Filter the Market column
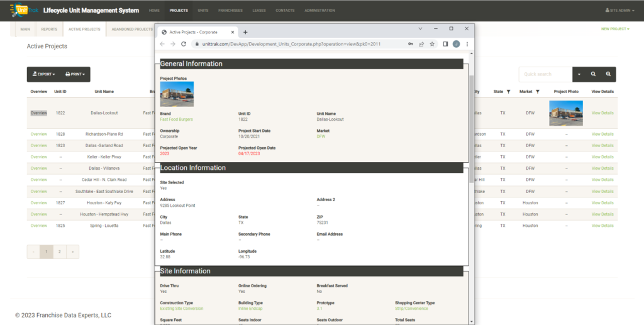644x325 pixels. click(x=538, y=92)
